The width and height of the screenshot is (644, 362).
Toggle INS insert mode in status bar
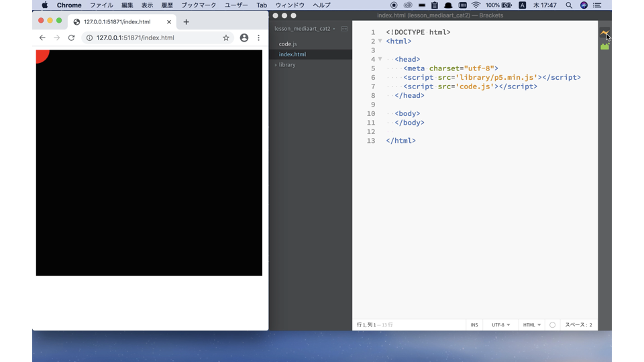click(x=474, y=324)
